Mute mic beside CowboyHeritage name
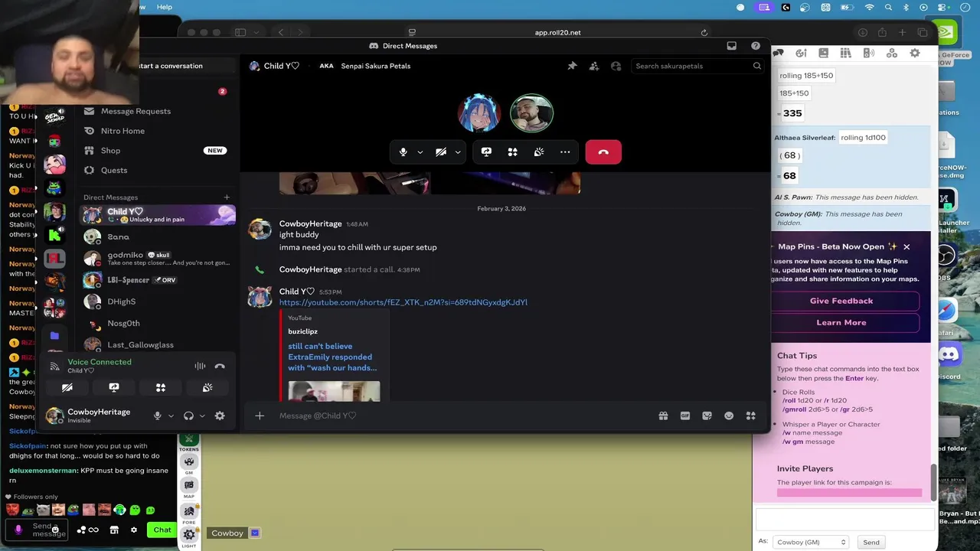This screenshot has height=551, width=980. click(158, 416)
